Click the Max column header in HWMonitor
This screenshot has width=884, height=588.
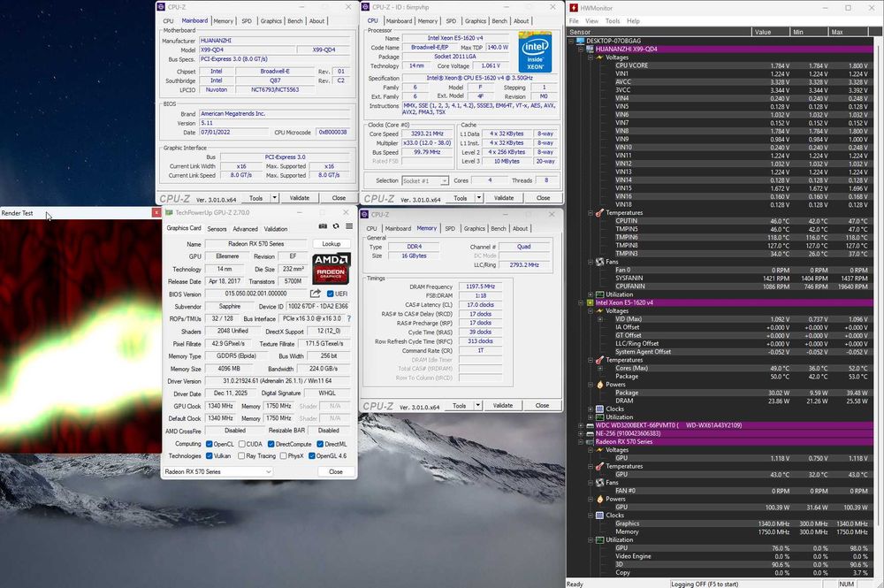[x=850, y=32]
